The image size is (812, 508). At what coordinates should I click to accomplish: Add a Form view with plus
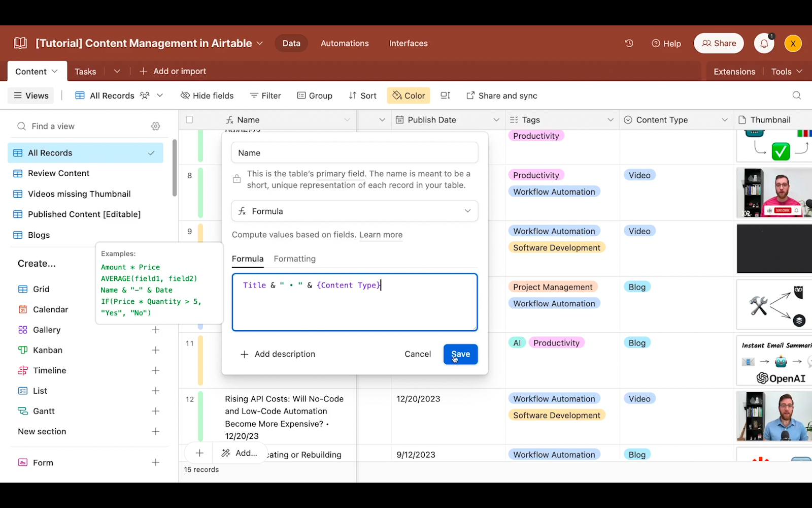tap(156, 462)
